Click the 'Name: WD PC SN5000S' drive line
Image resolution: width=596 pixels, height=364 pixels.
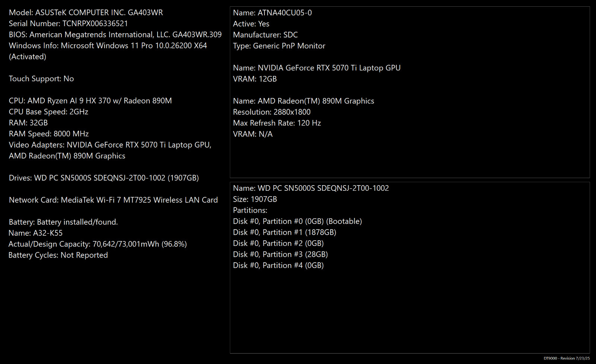pos(311,188)
